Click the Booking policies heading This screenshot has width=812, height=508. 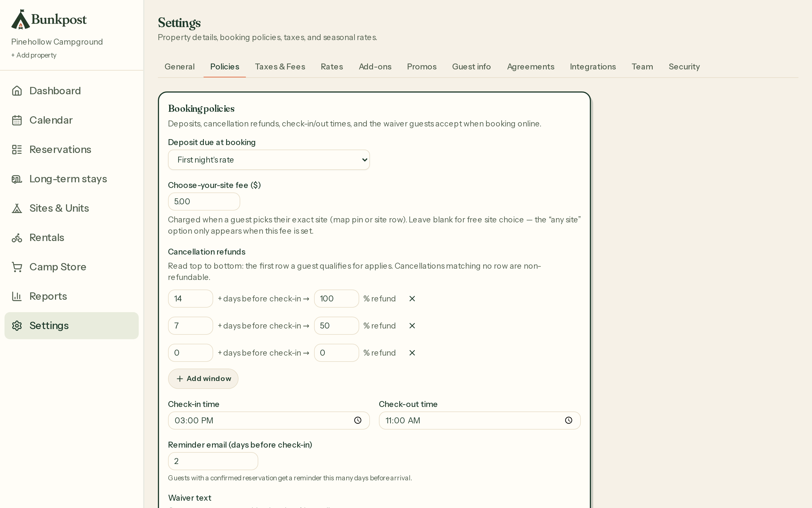[201, 109]
